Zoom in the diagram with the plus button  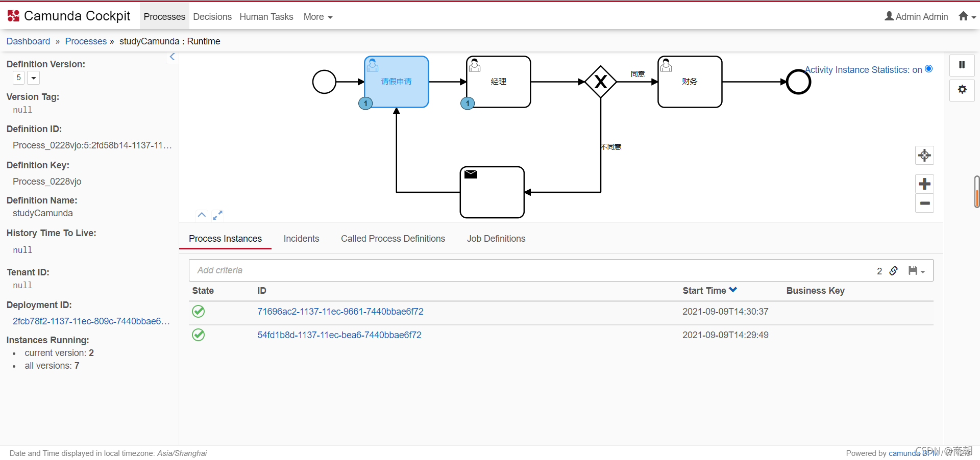click(924, 184)
